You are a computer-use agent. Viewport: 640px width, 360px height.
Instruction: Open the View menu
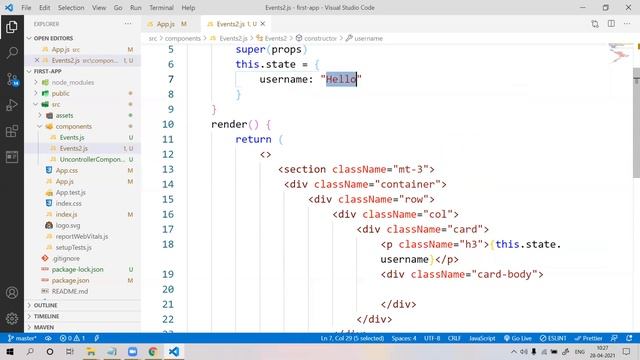99,8
